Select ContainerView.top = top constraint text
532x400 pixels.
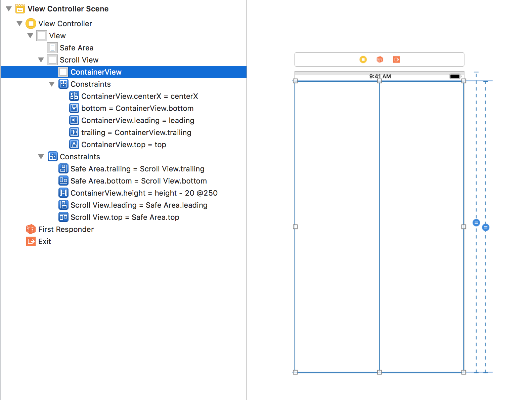pos(124,145)
